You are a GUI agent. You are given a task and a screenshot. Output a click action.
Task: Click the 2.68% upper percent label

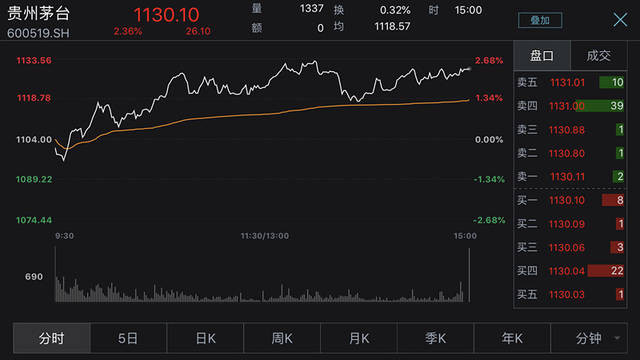coord(489,61)
